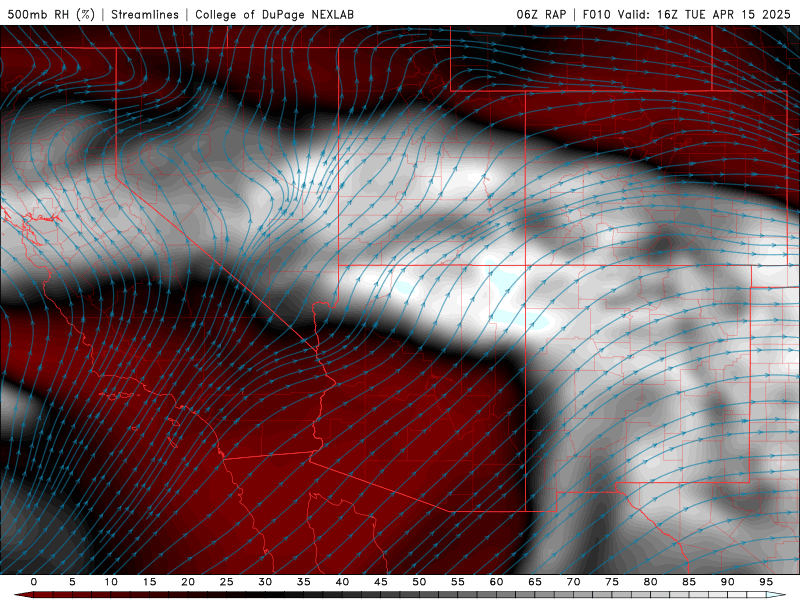Click the "Streamlines" label in header
The height and width of the screenshot is (600, 800).
click(145, 14)
